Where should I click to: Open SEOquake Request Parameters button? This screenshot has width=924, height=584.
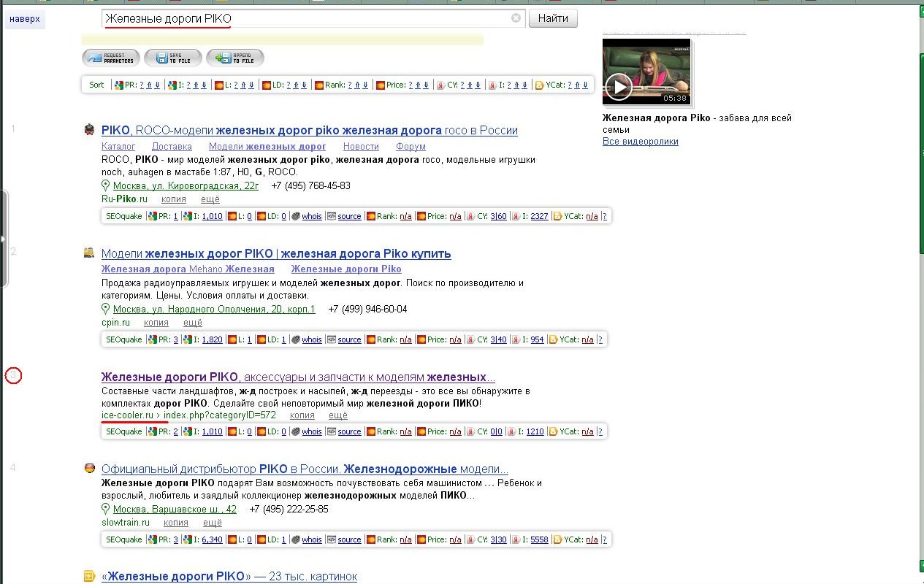tap(111, 58)
